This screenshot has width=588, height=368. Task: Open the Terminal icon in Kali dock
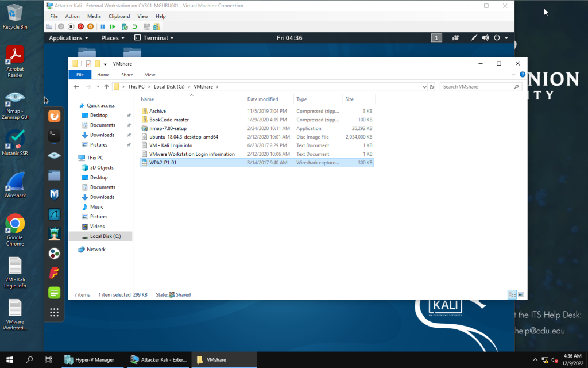click(x=55, y=136)
